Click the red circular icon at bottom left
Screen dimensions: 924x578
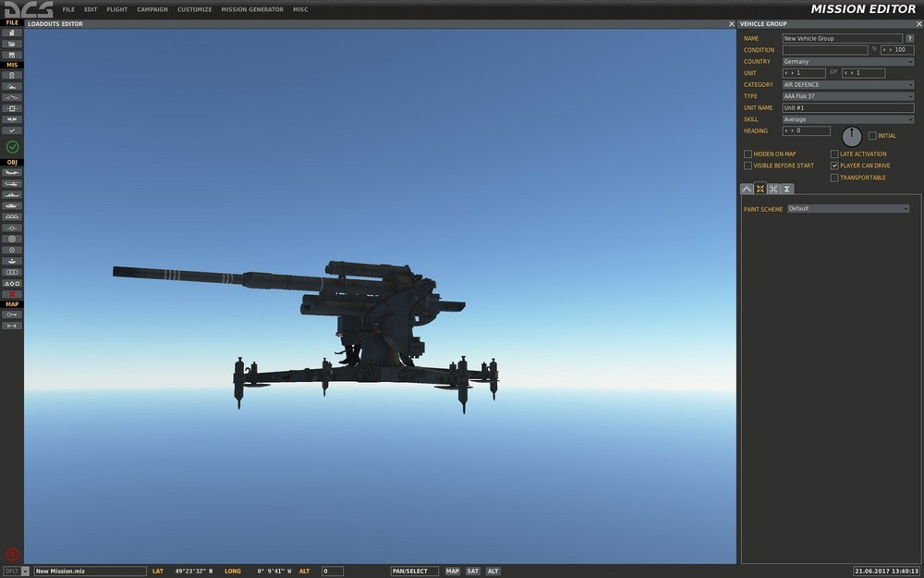coord(12,554)
